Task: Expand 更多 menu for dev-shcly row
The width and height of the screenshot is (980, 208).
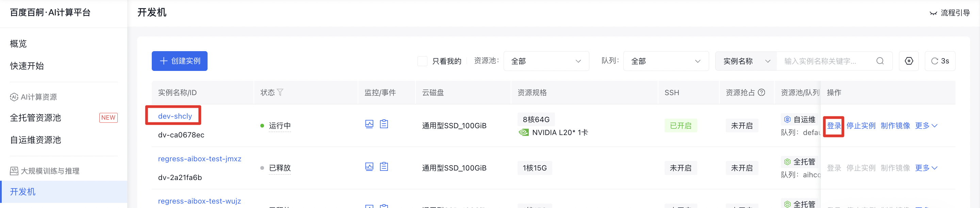Action: [x=926, y=126]
